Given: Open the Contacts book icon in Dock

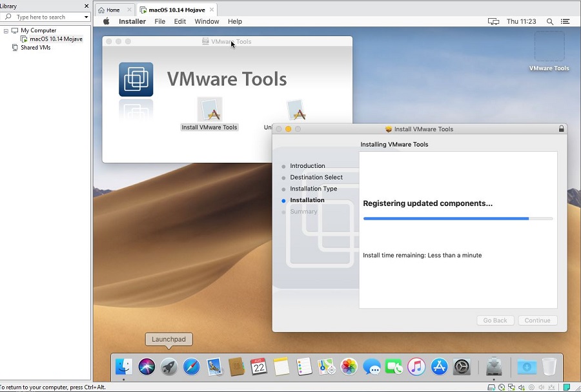Looking at the screenshot, I should [236, 367].
